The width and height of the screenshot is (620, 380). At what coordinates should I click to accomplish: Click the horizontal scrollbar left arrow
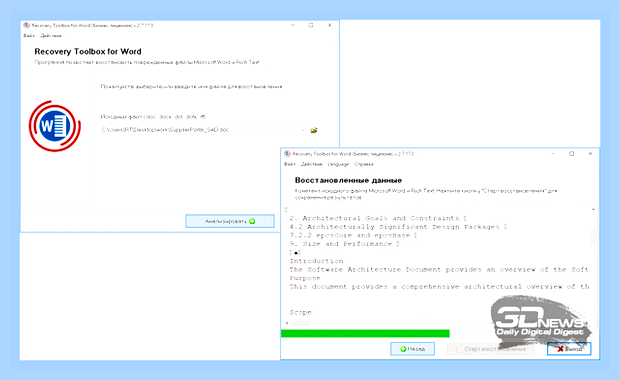click(287, 323)
